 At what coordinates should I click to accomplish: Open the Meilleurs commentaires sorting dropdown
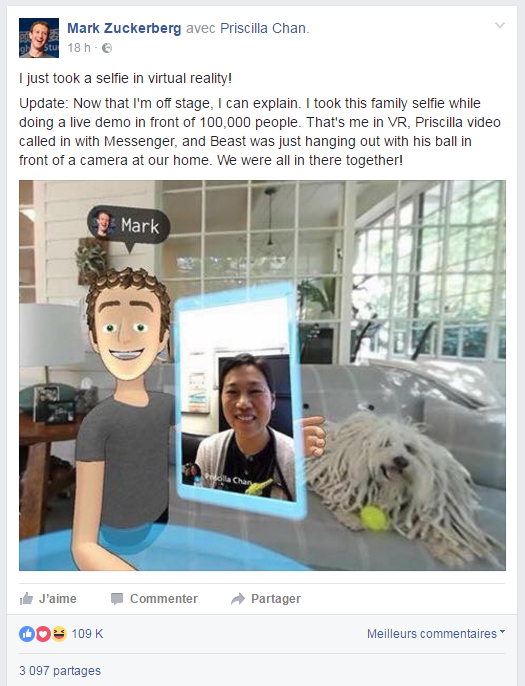click(436, 634)
